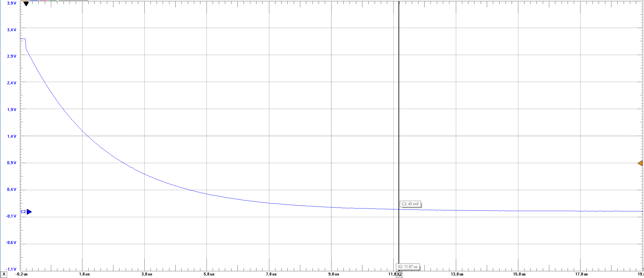Click the 7.8 us time axis label

pos(271,274)
